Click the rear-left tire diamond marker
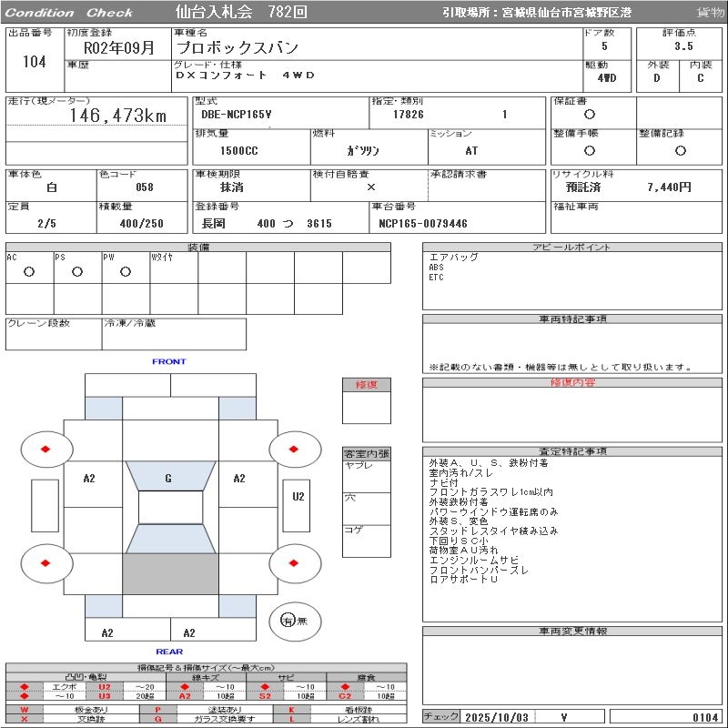 pos(46,564)
